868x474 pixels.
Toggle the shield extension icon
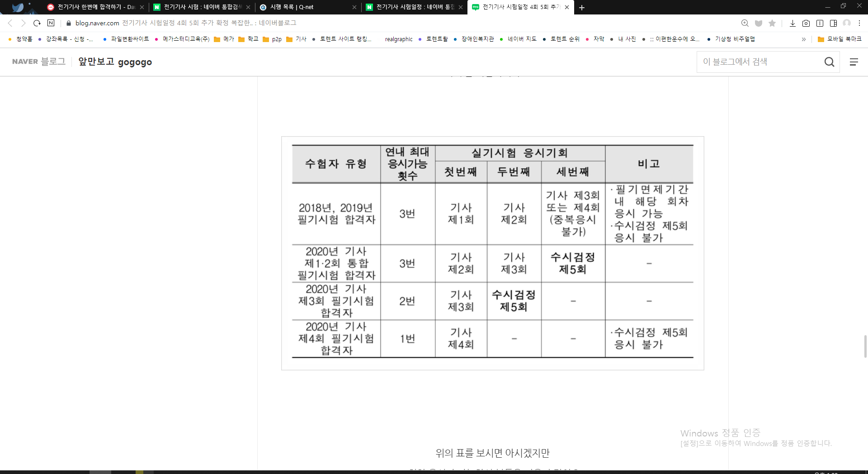(x=759, y=23)
